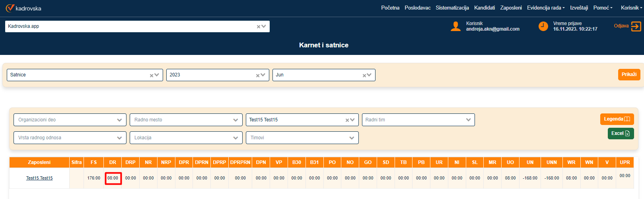
Task: Expand the Organizacioni deo dropdown
Action: point(119,120)
